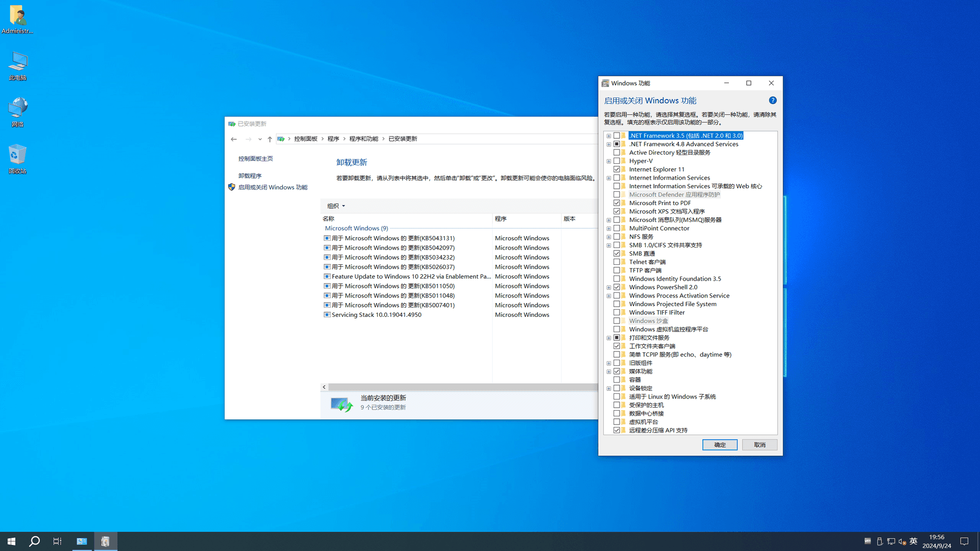Open the Administrator folder desktop icon

click(x=17, y=19)
